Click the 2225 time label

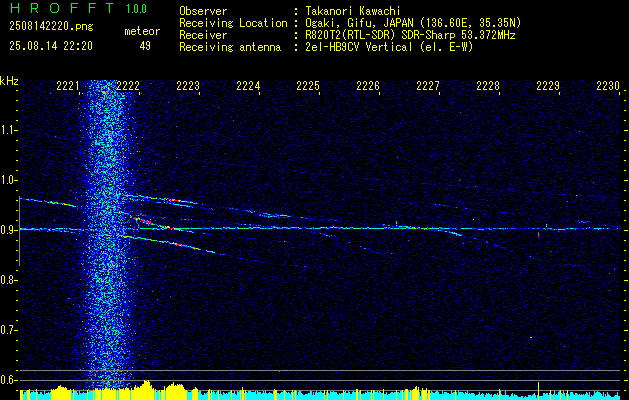click(308, 86)
